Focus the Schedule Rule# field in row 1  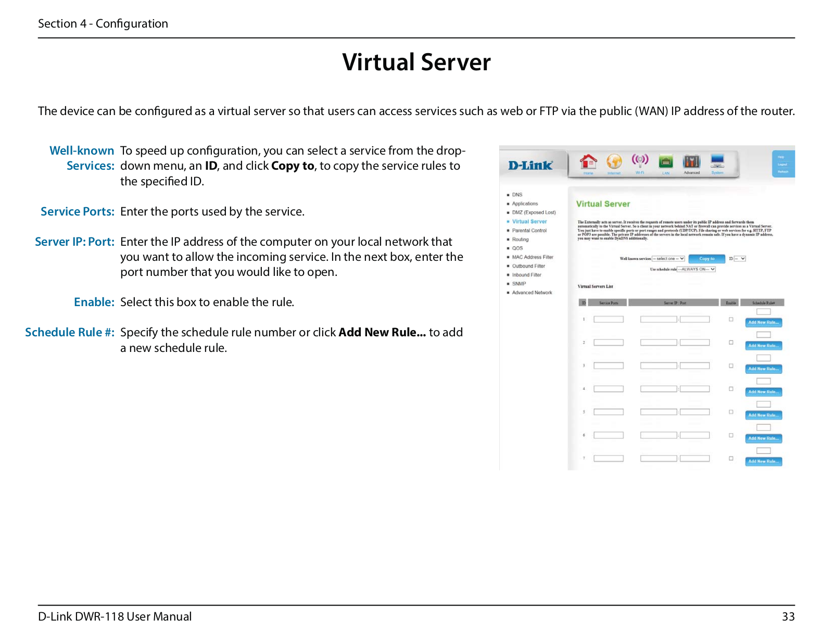[x=764, y=312]
